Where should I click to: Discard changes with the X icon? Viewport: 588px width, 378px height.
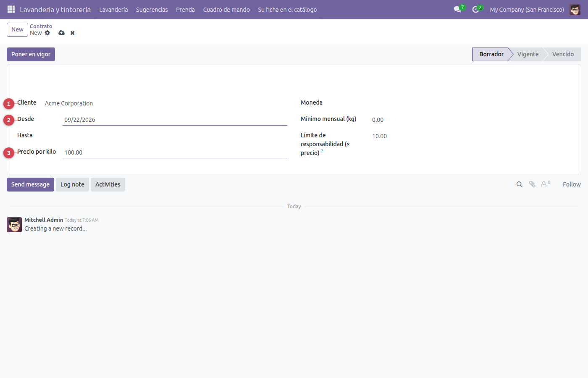coord(73,33)
